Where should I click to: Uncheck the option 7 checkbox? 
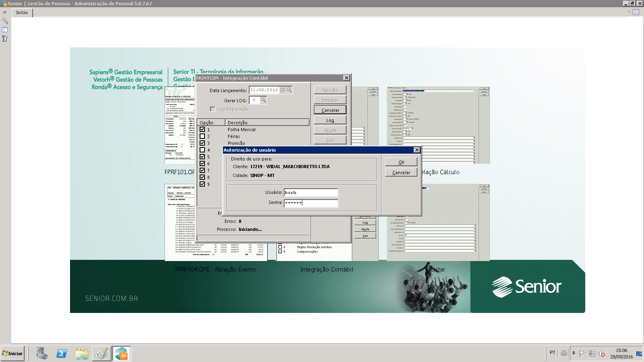click(202, 171)
